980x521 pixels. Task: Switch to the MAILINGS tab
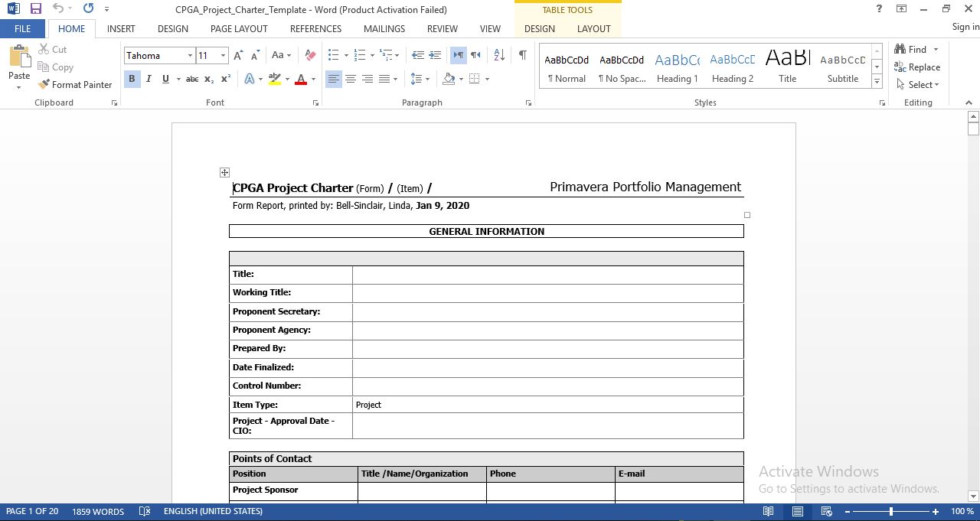pyautogui.click(x=384, y=28)
